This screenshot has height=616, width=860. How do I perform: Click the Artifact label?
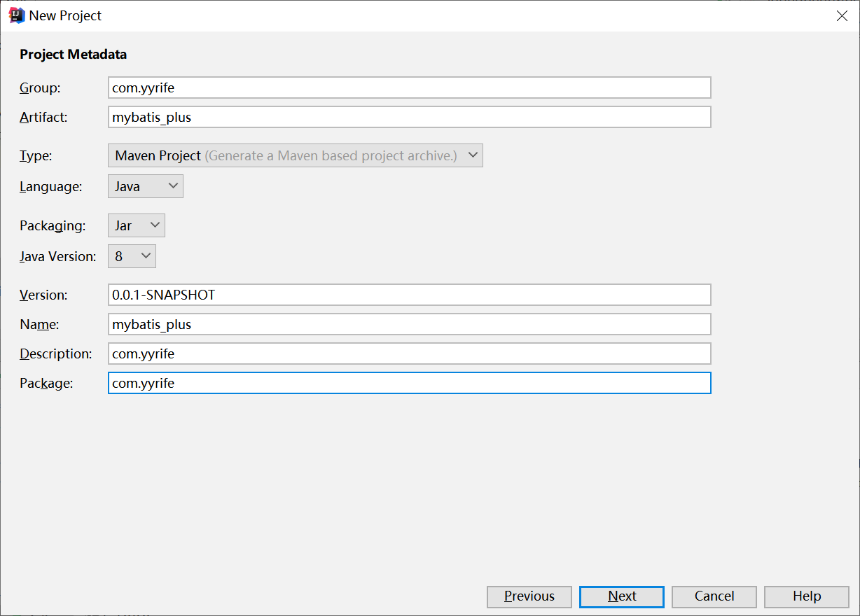coord(43,117)
